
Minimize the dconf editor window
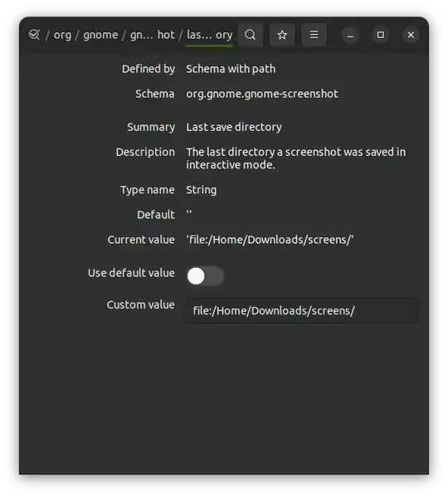pyautogui.click(x=350, y=35)
